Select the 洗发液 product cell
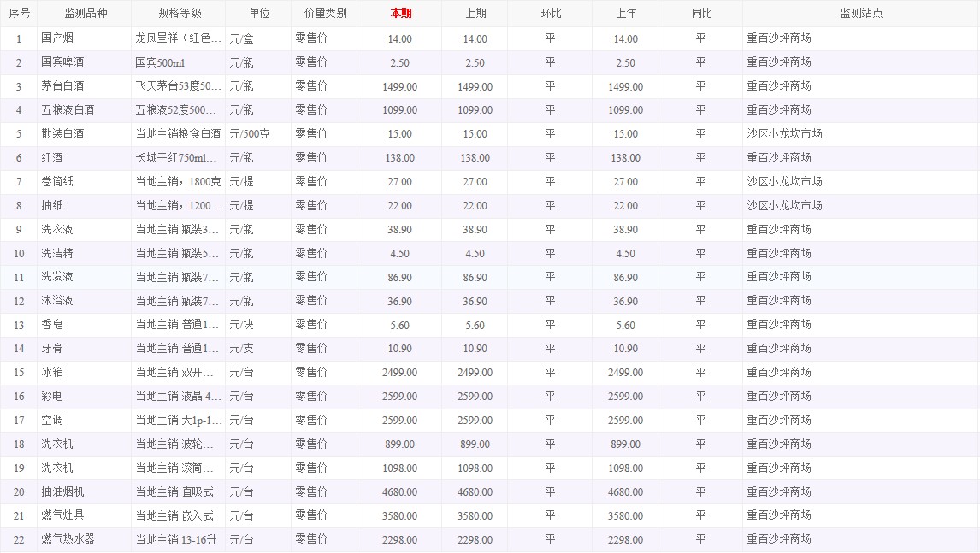 [85, 278]
